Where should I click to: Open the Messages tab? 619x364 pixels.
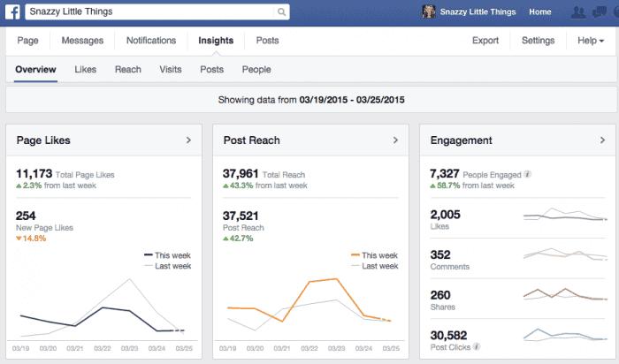pos(82,41)
